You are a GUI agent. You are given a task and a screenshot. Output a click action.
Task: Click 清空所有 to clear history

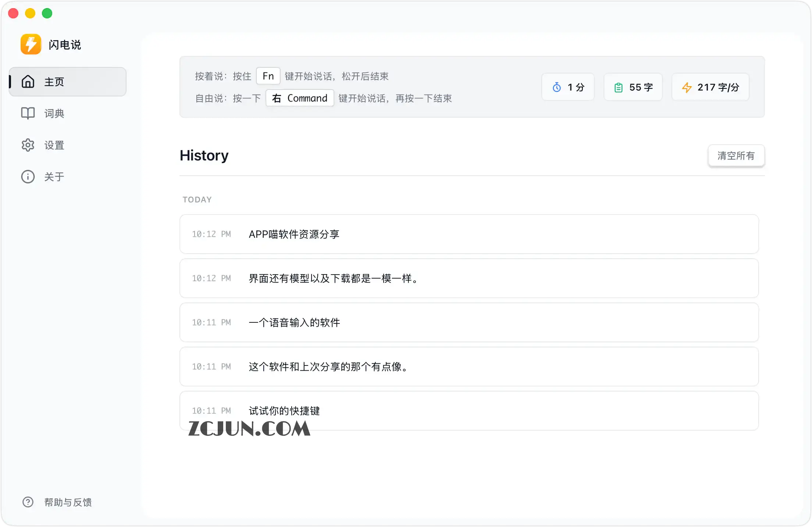736,156
